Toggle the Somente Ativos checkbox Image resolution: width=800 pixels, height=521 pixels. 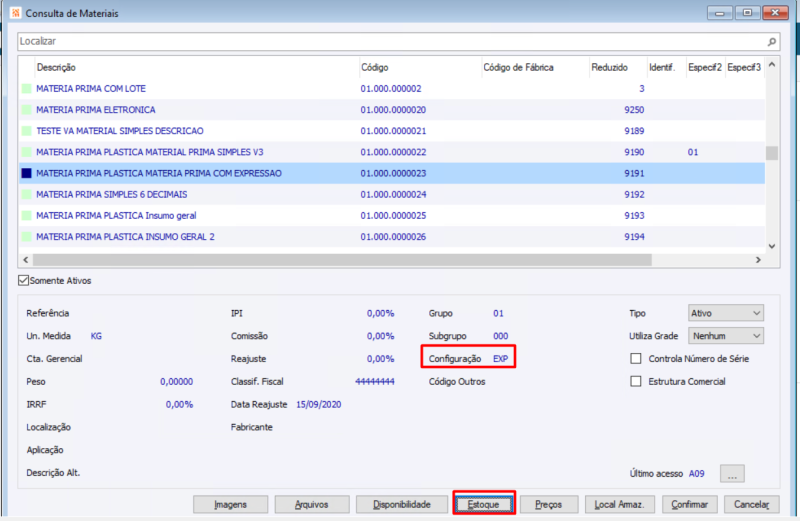point(23,281)
